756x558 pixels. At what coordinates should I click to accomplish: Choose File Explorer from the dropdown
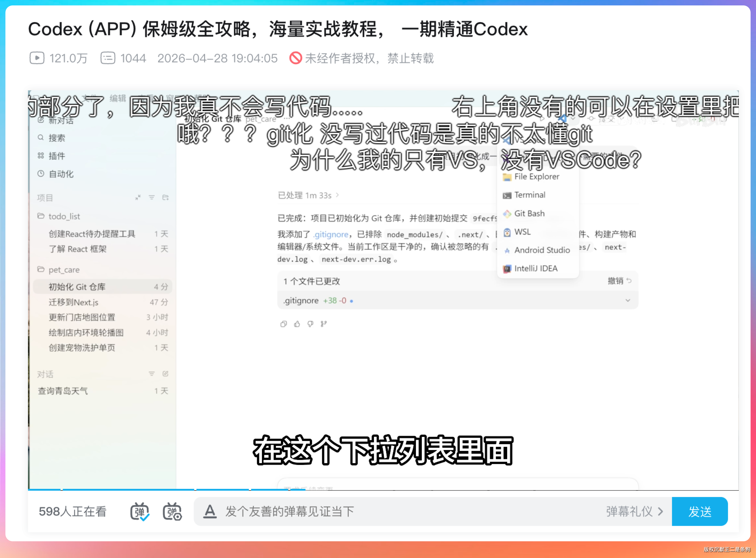(538, 177)
